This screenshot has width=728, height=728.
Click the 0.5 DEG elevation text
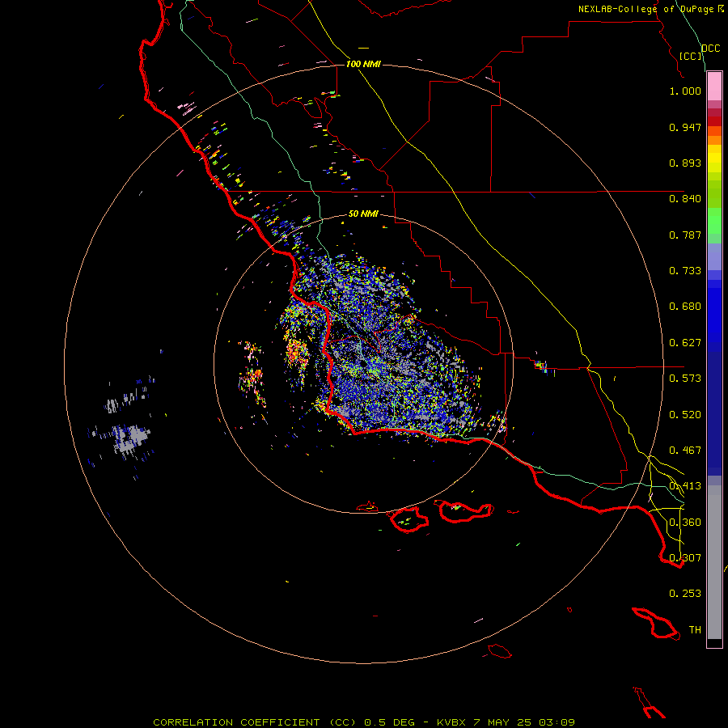(391, 722)
